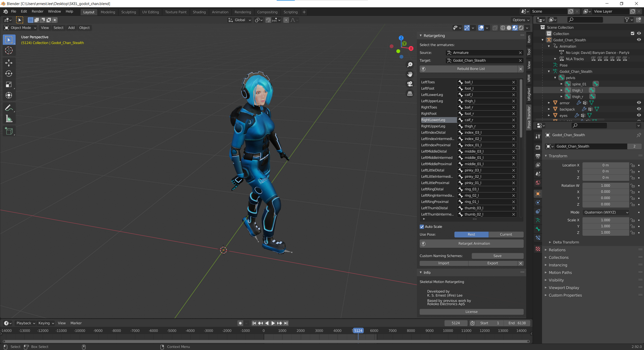Click the Rebuild Bone List button
Viewport: 644px width, 350px height.
coord(471,68)
